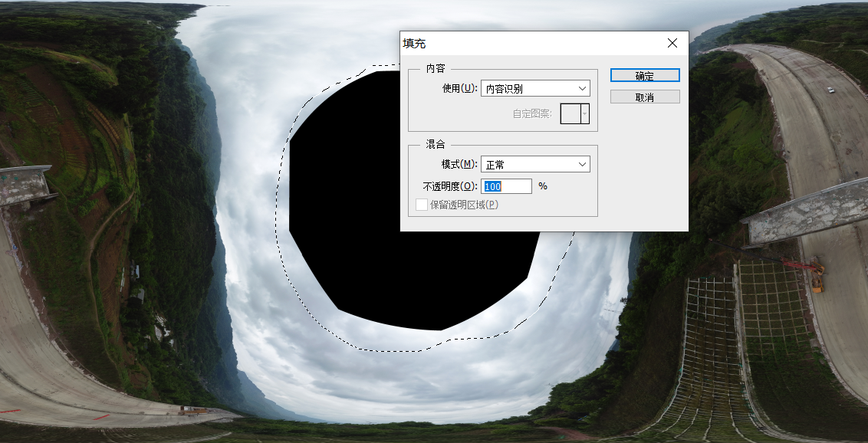The height and width of the screenshot is (443, 868).
Task: Confirm the fill with the 确定 button
Action: pyautogui.click(x=645, y=76)
